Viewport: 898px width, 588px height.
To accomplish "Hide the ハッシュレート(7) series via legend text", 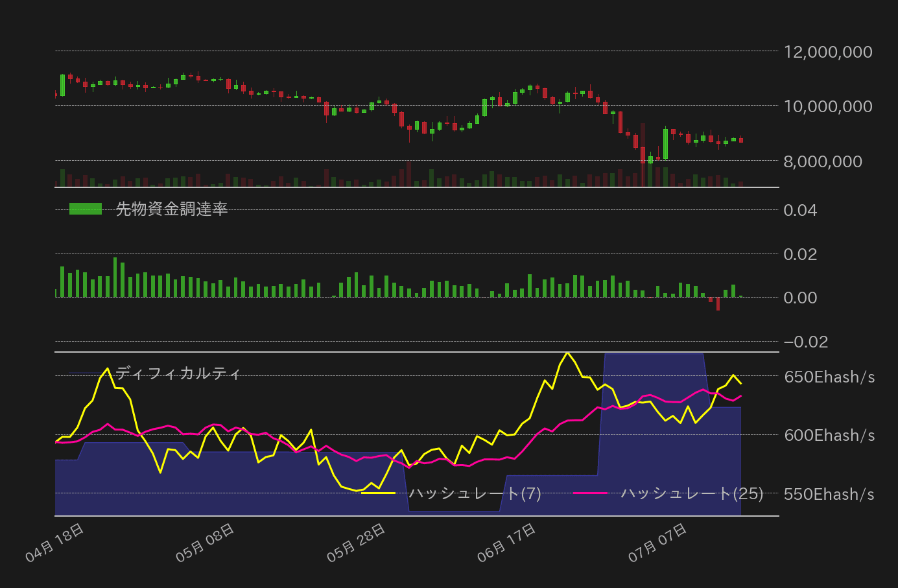I will coord(475,493).
